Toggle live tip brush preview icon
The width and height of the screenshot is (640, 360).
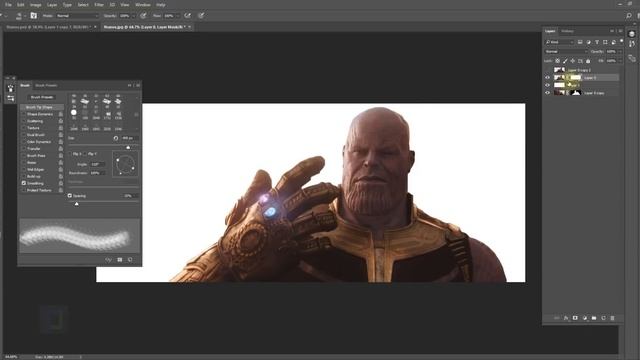click(109, 260)
